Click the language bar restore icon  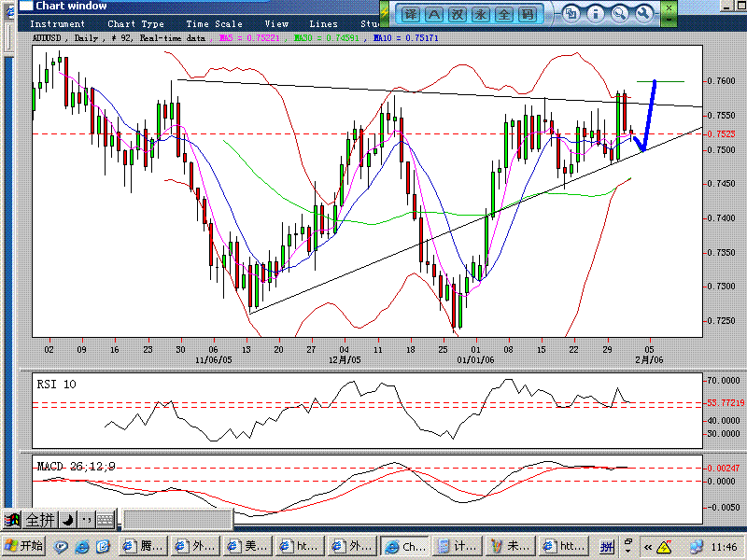(x=628, y=542)
